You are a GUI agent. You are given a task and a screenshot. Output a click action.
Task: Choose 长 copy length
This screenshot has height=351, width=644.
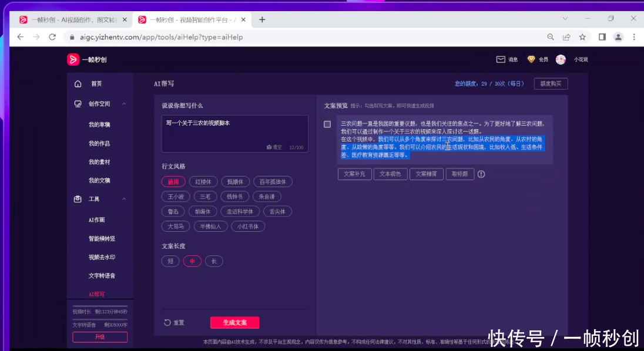coord(214,261)
